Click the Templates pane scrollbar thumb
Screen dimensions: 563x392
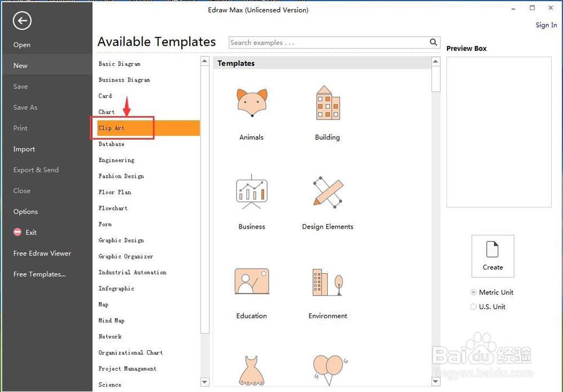pyautogui.click(x=436, y=79)
